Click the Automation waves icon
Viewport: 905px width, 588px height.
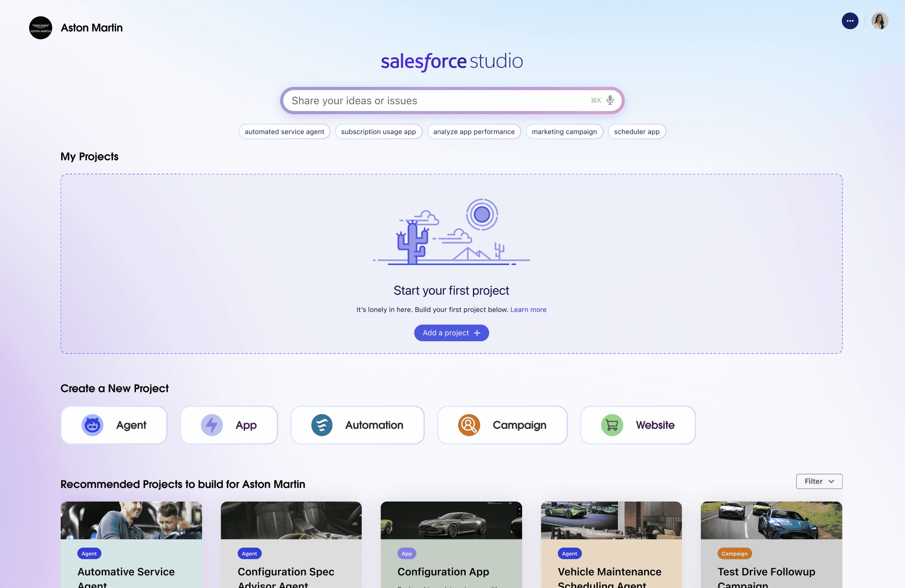point(322,425)
